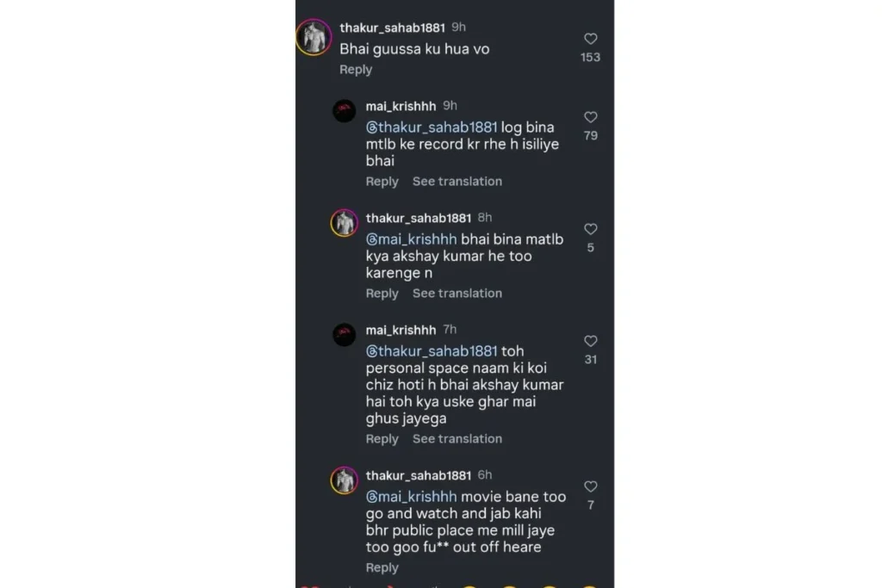Screen dimensions: 882x588
Task: Open thakur_sahab1881's avatar on the 8h reply
Action: click(345, 222)
